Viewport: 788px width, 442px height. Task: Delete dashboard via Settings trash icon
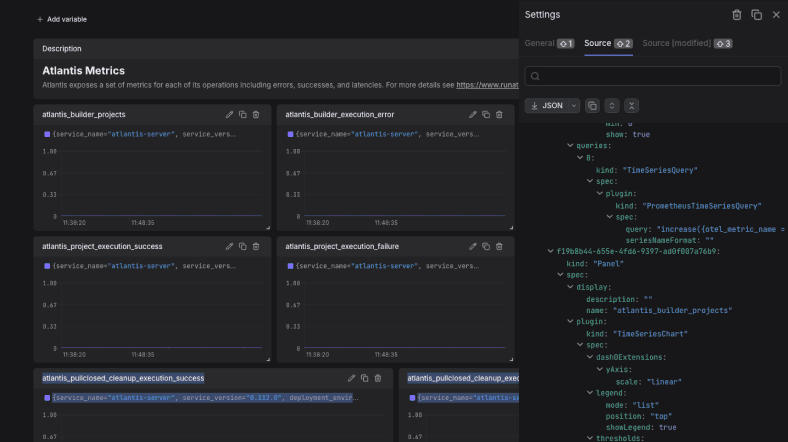coord(737,15)
